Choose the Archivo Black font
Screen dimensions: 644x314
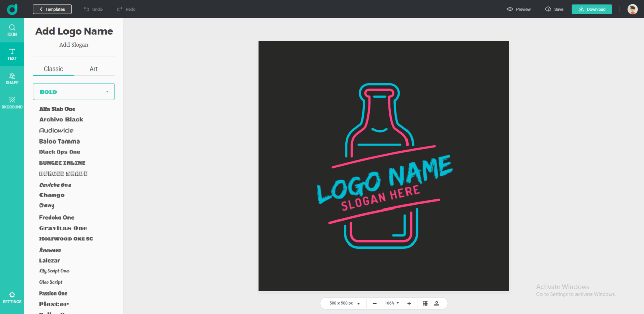tap(61, 119)
